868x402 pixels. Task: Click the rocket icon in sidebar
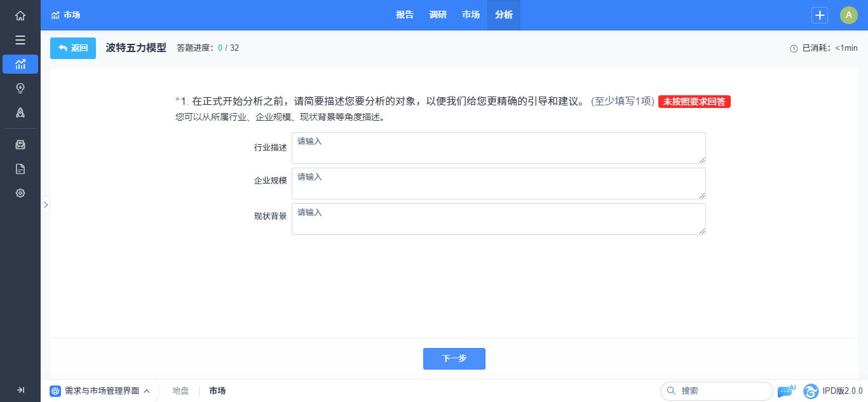click(x=20, y=112)
